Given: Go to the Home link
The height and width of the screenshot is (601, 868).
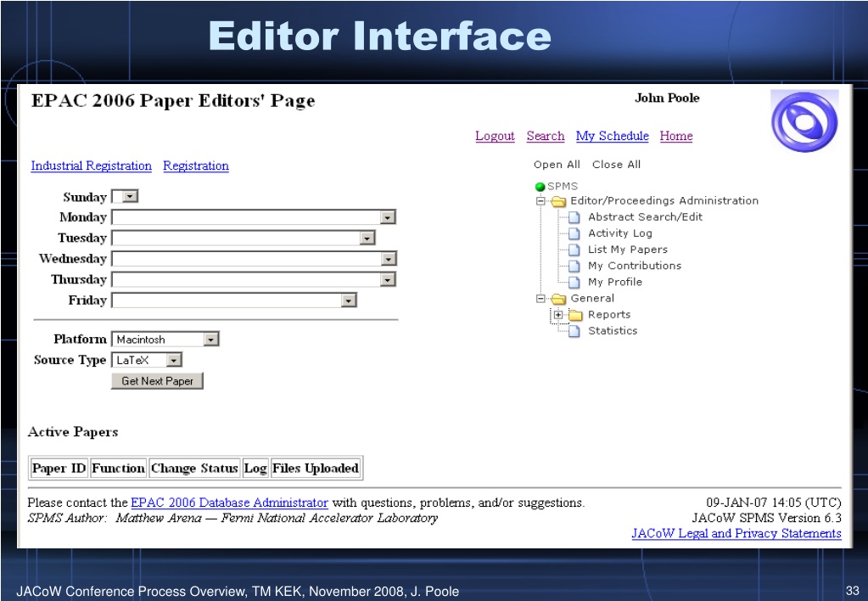Looking at the screenshot, I should point(676,137).
